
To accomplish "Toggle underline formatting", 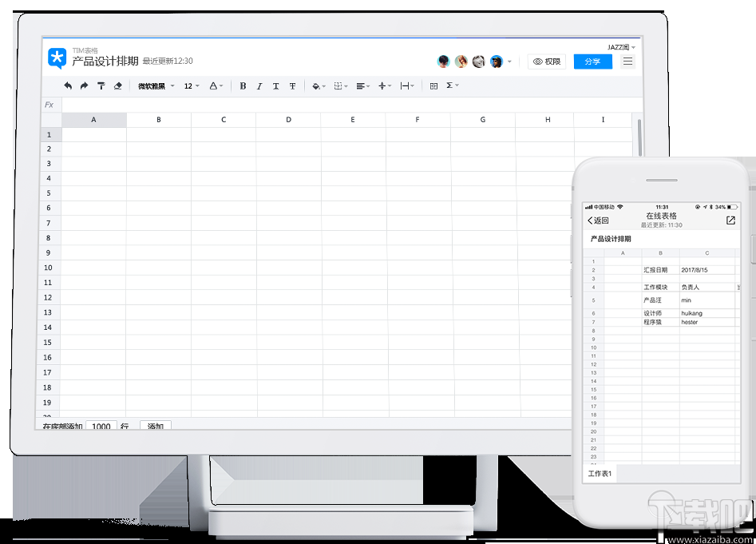I will [275, 85].
